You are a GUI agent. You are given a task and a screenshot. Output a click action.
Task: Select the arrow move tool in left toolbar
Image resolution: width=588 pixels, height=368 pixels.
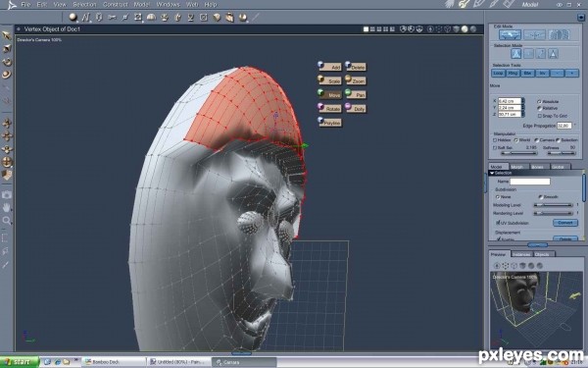click(7, 35)
